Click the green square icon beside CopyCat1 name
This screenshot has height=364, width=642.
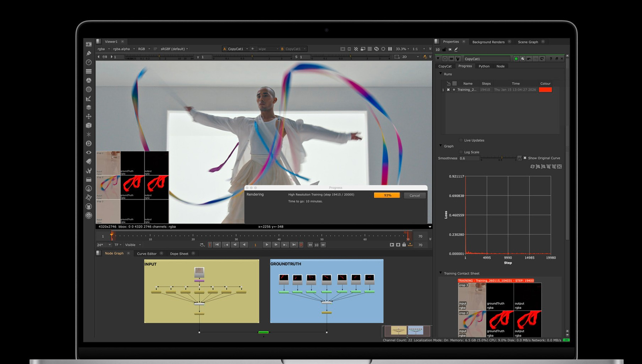[x=516, y=59]
